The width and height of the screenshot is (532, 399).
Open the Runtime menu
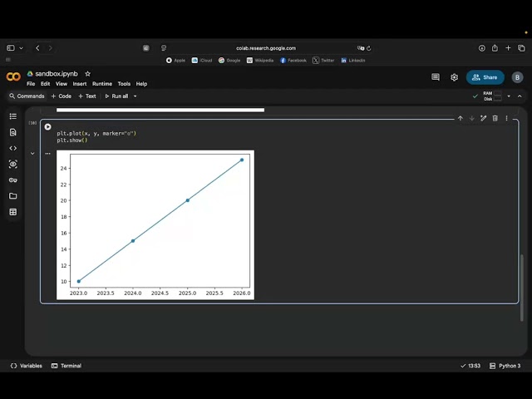(x=102, y=84)
